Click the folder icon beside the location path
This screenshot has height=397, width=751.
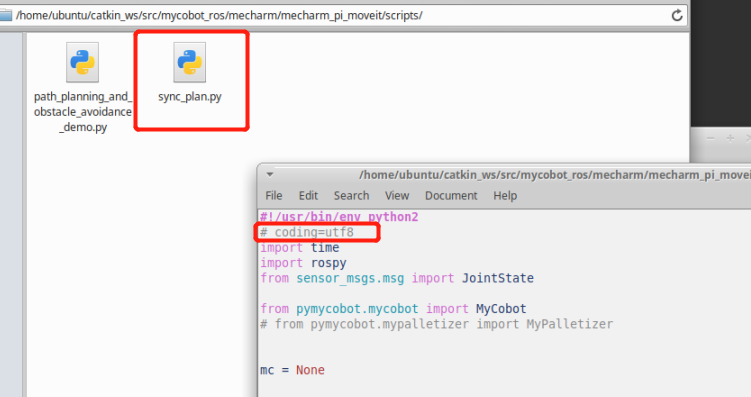click(5, 15)
